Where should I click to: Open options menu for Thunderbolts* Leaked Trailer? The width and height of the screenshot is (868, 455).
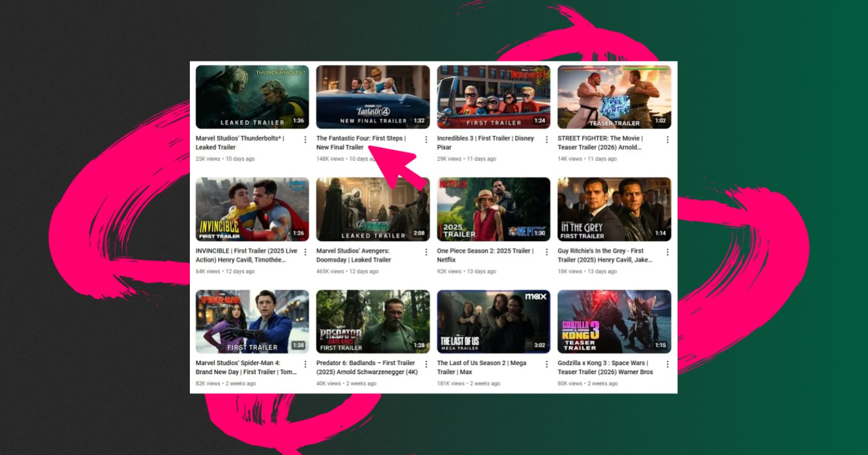tap(305, 139)
